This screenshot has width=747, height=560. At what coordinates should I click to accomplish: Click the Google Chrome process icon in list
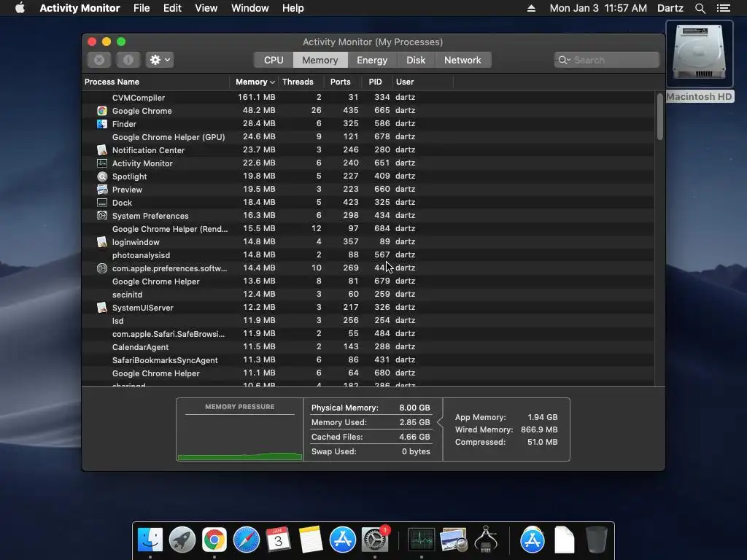[102, 111]
